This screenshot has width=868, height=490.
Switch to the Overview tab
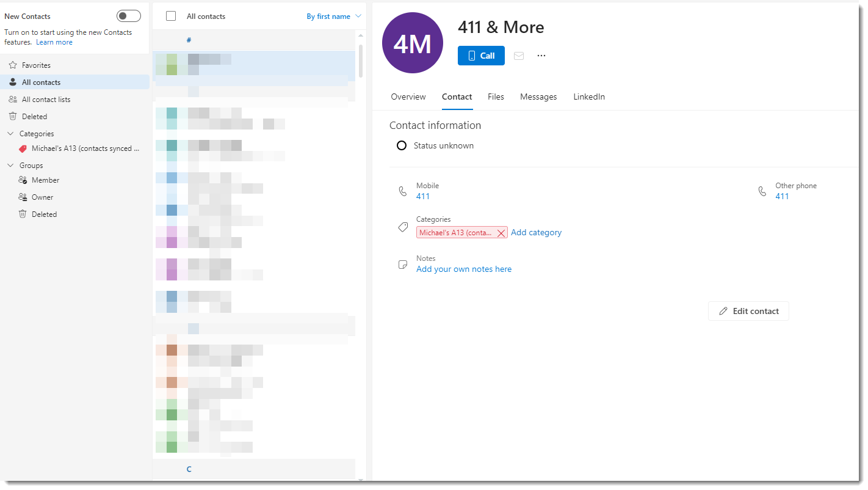[x=408, y=97]
